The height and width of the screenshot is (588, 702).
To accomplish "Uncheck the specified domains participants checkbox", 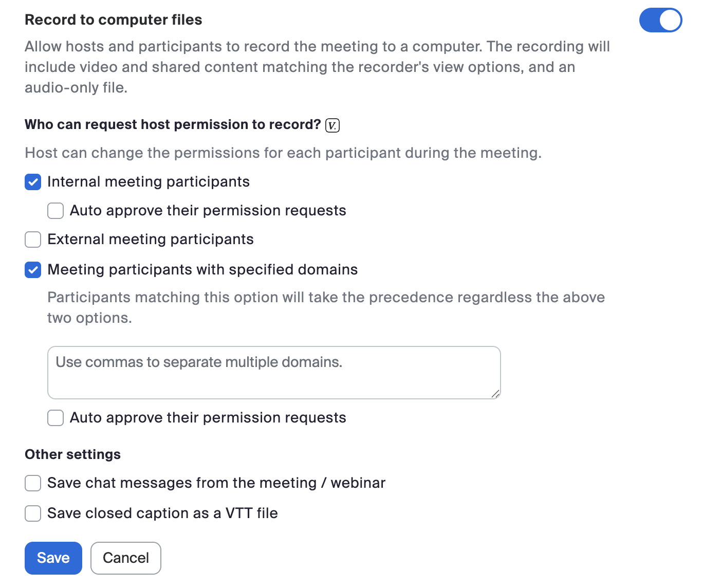I will coord(33,270).
